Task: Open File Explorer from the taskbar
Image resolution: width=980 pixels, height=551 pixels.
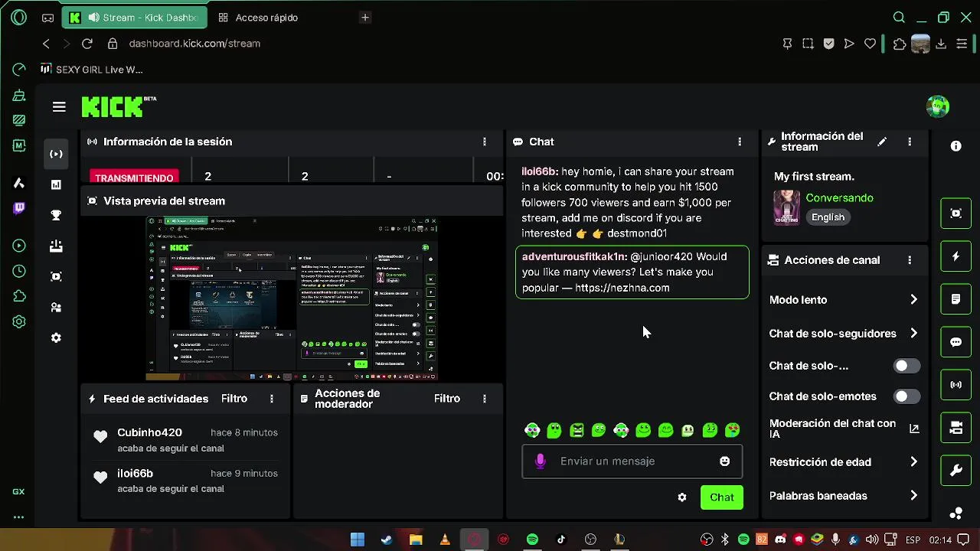Action: pos(416,540)
